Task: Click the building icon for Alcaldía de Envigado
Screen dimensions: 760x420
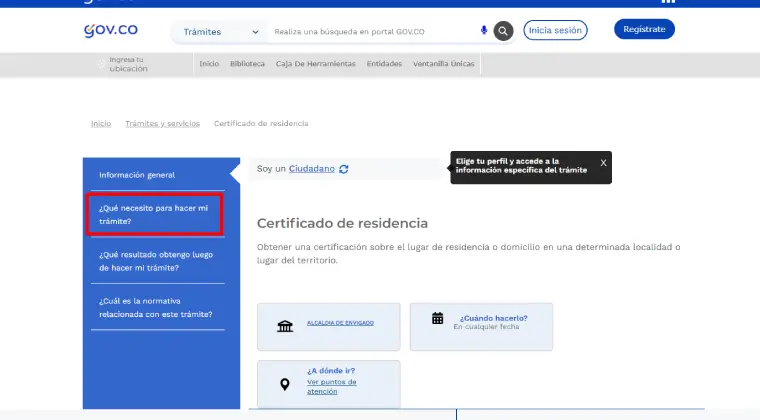Action: click(285, 326)
